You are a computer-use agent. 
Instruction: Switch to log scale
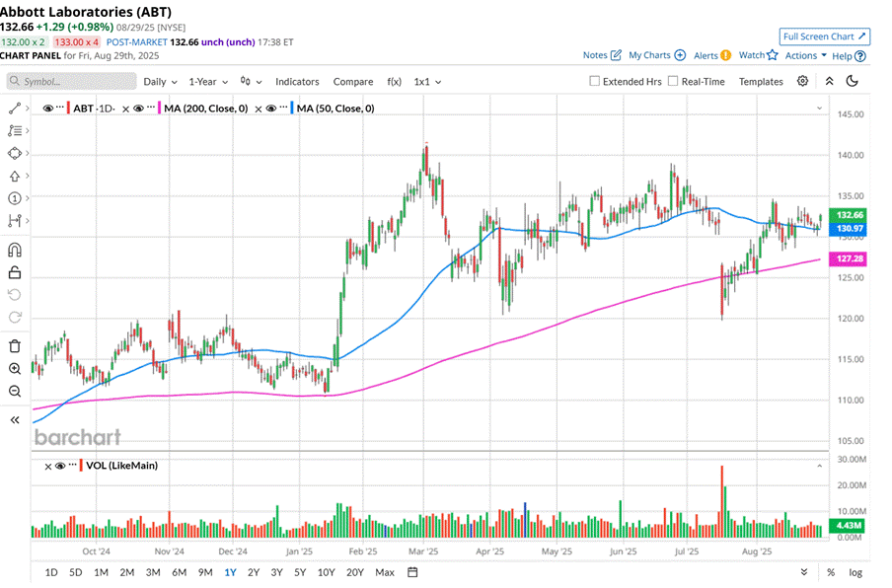(855, 572)
